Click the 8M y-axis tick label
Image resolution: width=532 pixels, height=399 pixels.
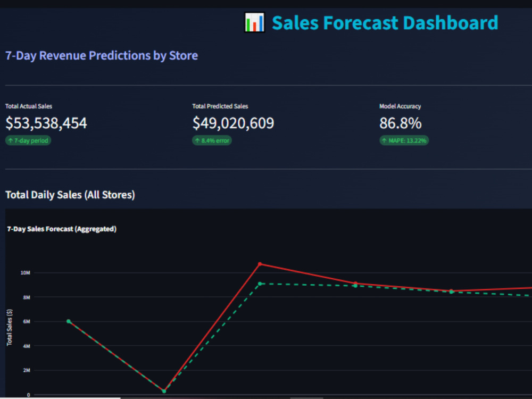[x=27, y=297]
